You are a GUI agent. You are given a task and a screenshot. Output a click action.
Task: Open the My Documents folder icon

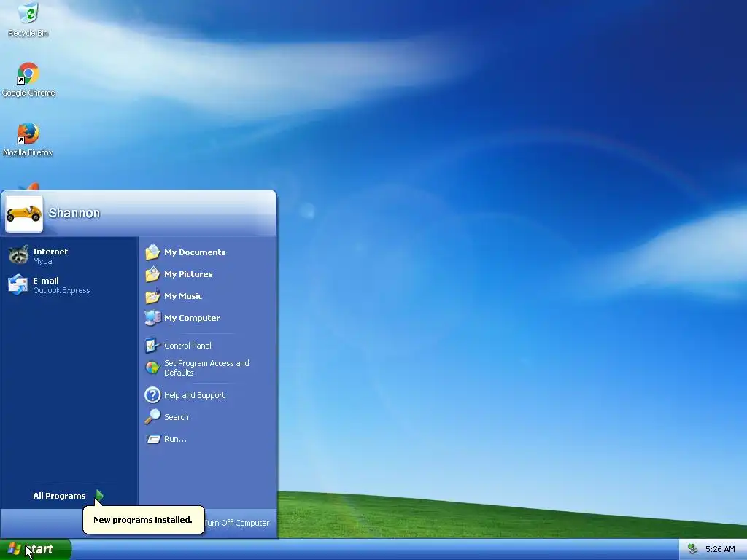pyautogui.click(x=152, y=252)
